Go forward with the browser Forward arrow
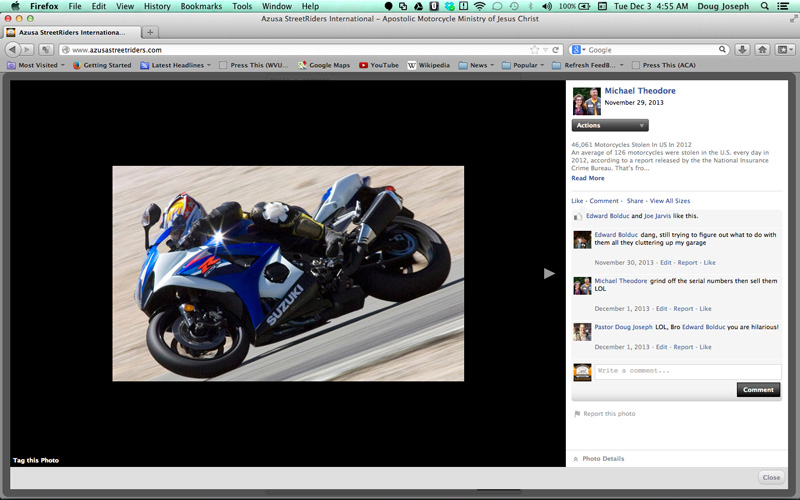800x500 pixels. coord(27,49)
